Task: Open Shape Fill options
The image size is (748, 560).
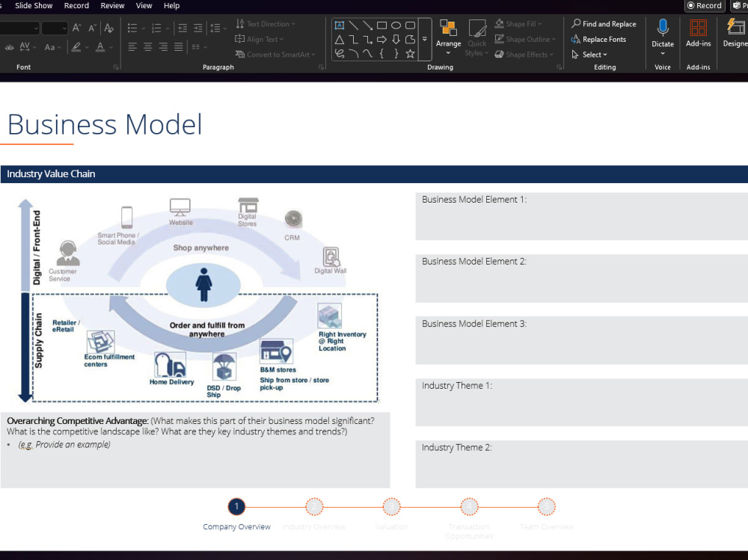Action: (x=518, y=24)
